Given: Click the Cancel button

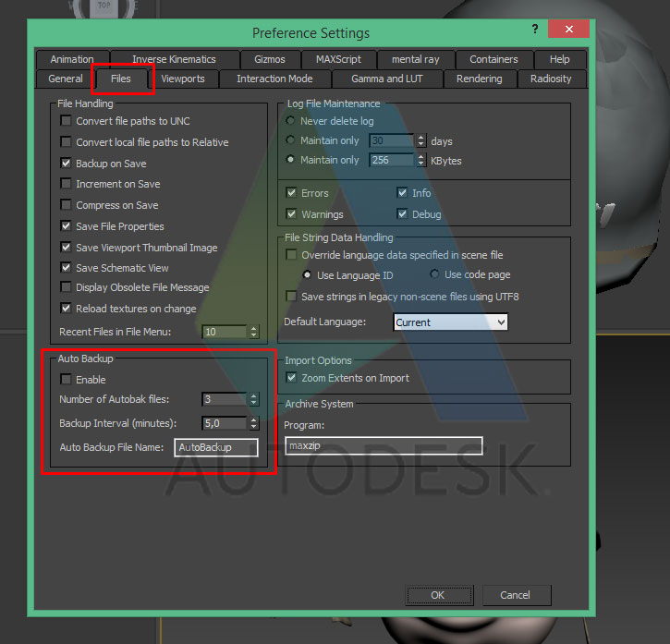Looking at the screenshot, I should 517,595.
